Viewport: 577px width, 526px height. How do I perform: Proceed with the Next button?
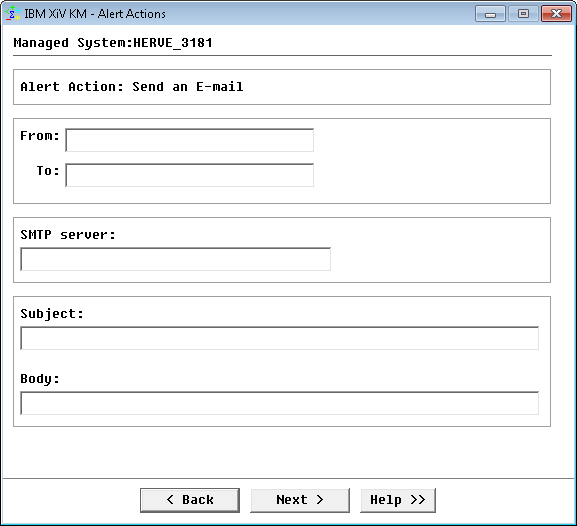point(300,500)
